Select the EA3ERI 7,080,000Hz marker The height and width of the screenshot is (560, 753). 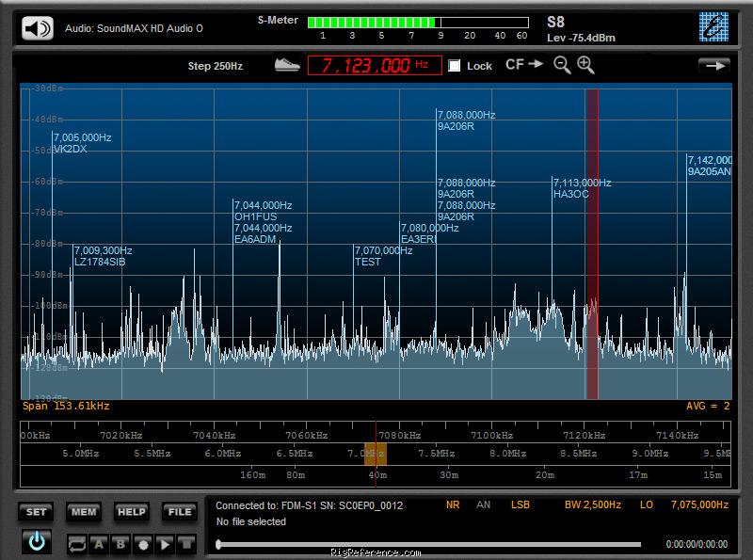429,233
